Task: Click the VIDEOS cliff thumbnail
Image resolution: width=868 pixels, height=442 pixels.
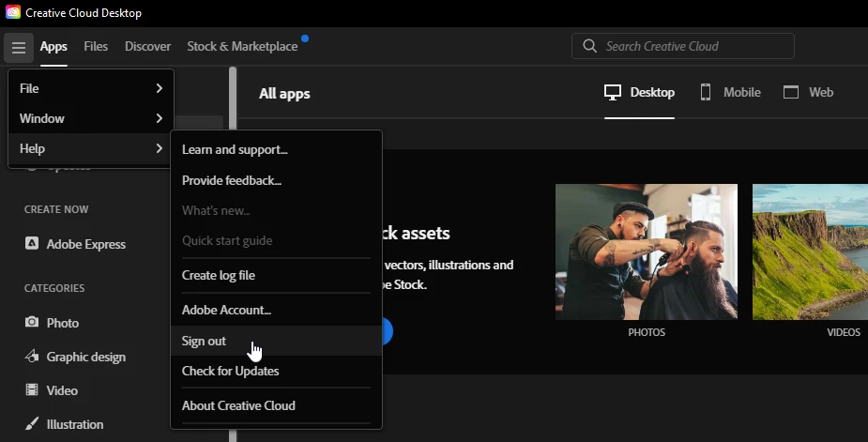Action: point(810,251)
